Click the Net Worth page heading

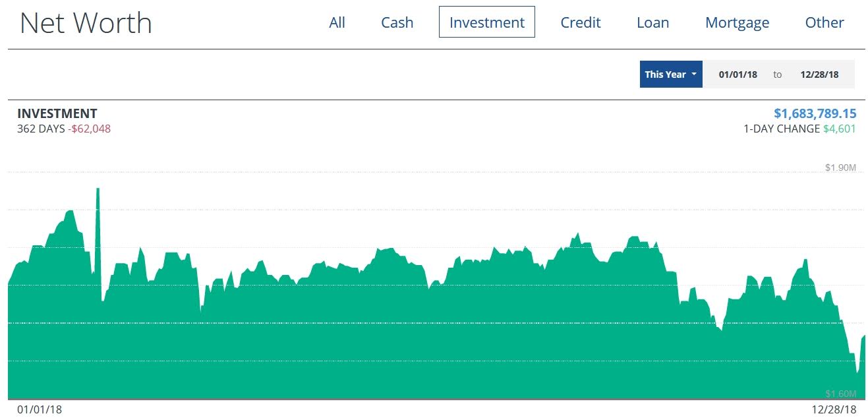[86, 24]
